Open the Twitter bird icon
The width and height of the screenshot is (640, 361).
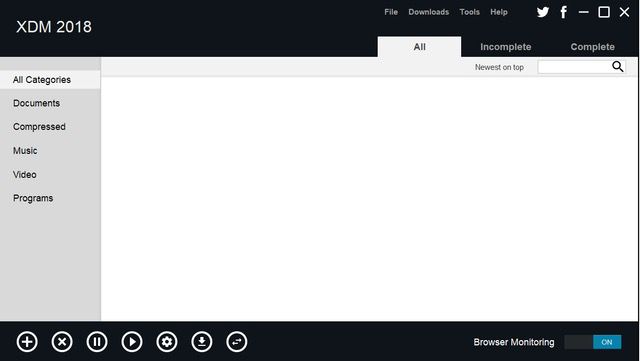point(543,12)
